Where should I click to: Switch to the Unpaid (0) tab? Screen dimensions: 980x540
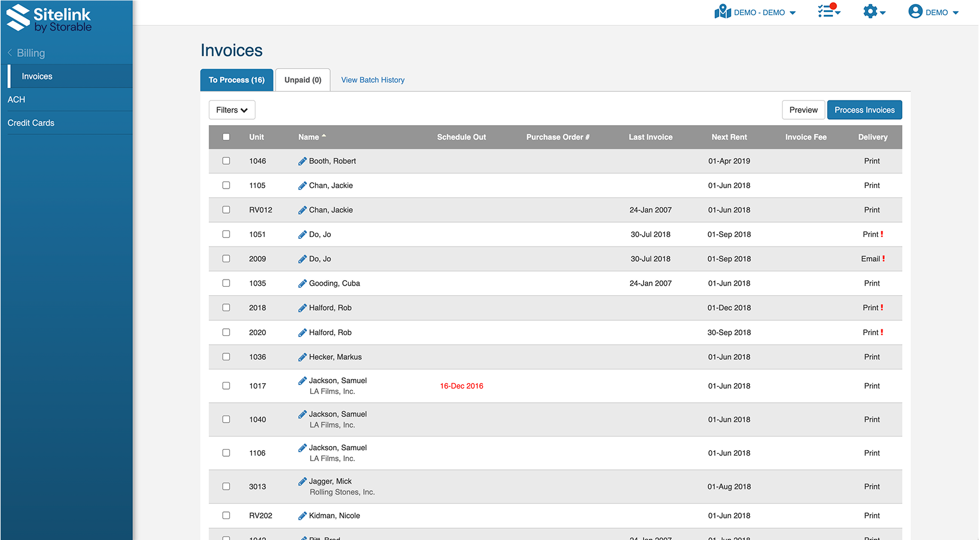pyautogui.click(x=303, y=80)
